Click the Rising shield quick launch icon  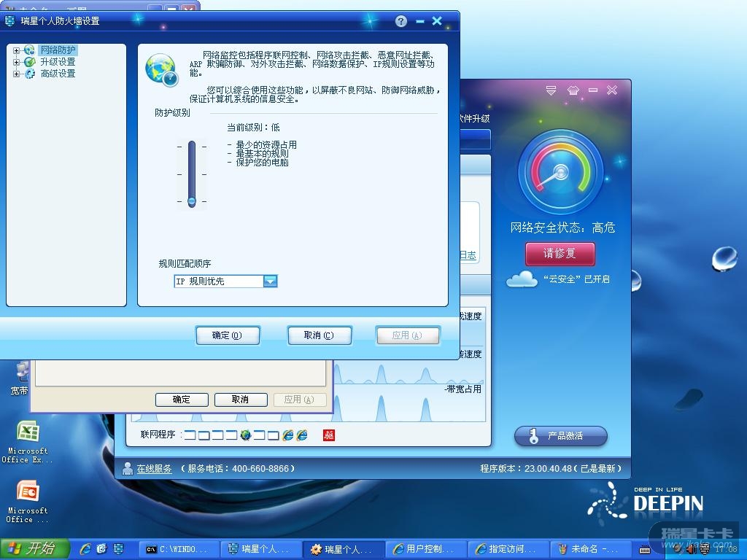[x=118, y=549]
